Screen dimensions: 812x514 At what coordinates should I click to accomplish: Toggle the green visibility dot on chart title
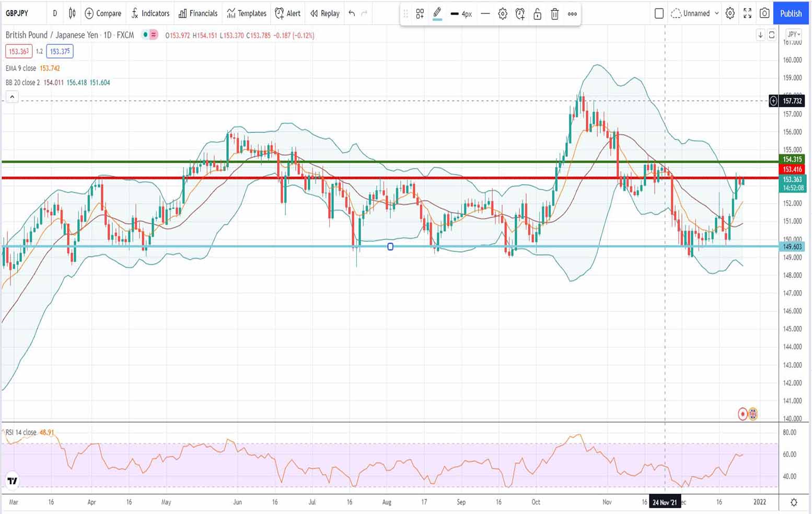click(x=145, y=35)
